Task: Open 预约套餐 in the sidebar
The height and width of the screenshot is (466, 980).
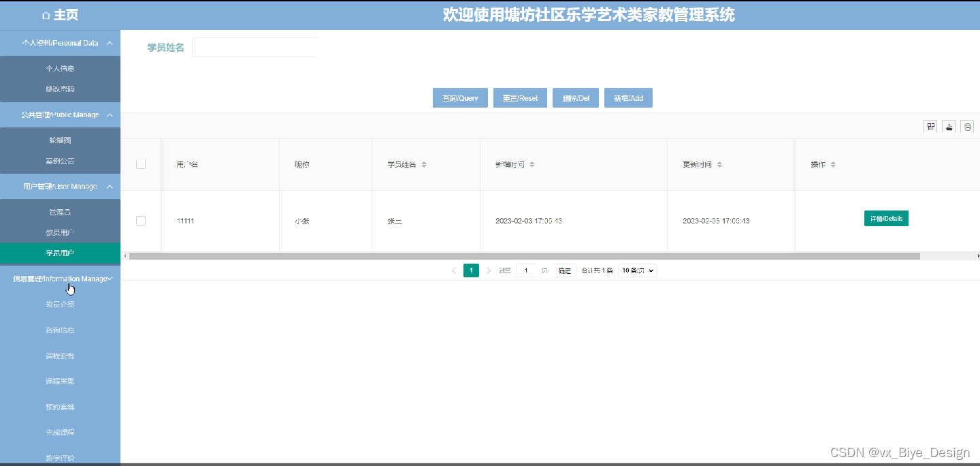Action: pyautogui.click(x=60, y=407)
